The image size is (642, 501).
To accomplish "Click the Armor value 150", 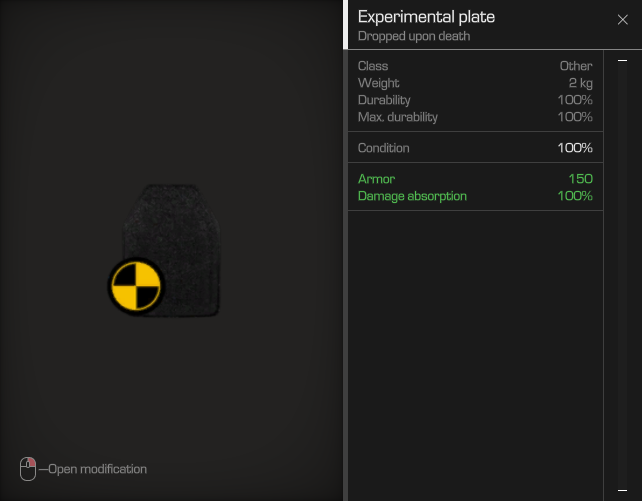I will tap(580, 179).
